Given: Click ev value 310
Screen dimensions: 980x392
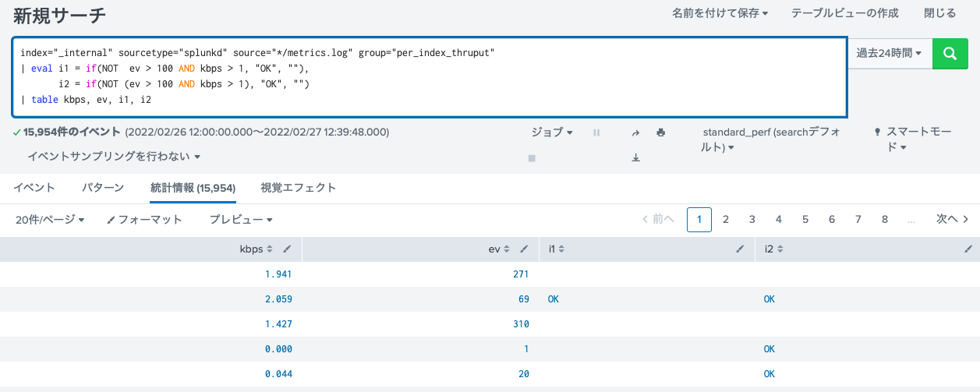Looking at the screenshot, I should 522,324.
